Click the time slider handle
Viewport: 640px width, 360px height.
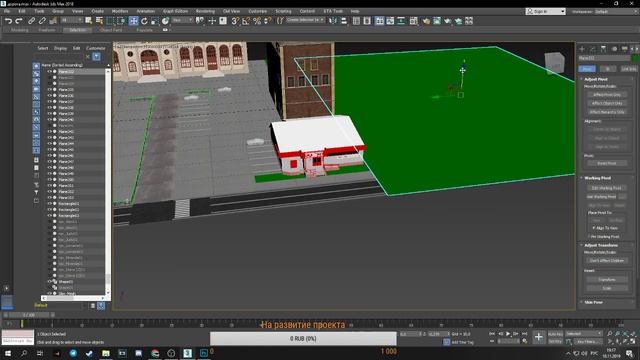pos(29,315)
